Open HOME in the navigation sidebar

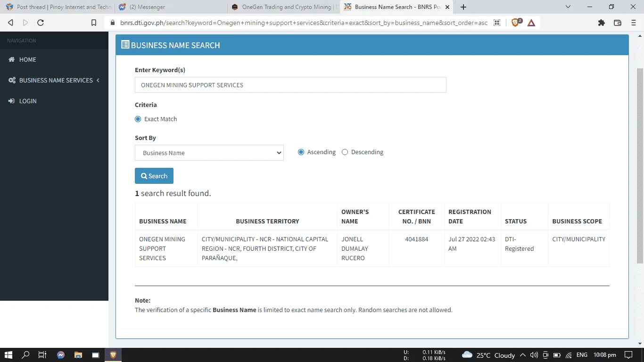tap(54, 59)
